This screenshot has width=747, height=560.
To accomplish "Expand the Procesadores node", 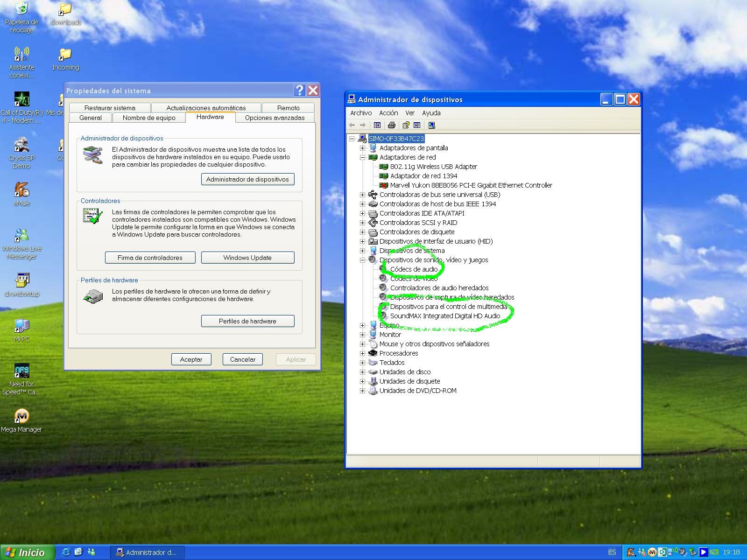I will pos(362,353).
